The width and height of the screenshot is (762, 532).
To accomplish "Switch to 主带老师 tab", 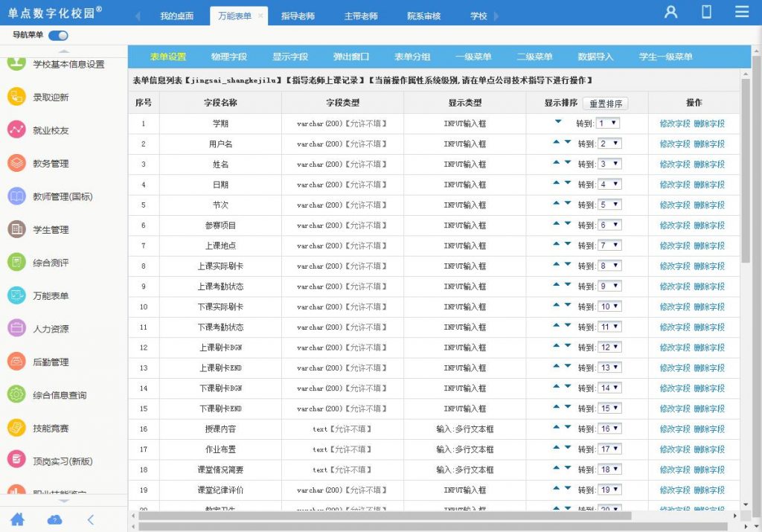I will pos(361,16).
